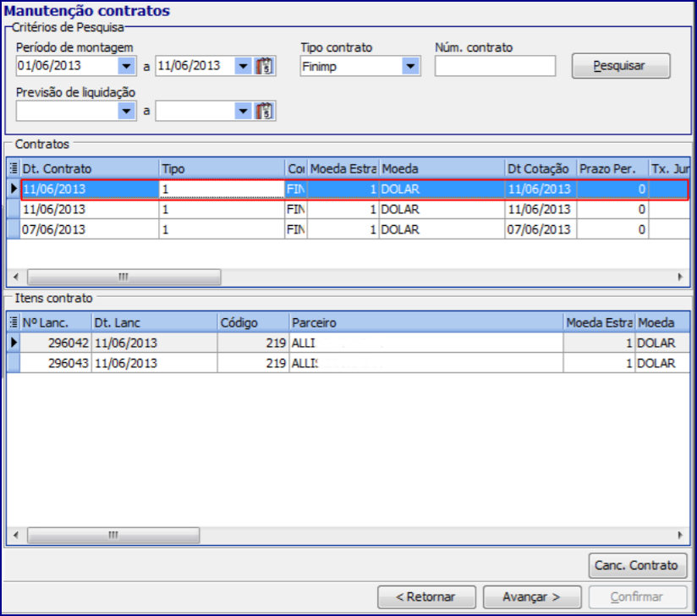Click the Moeda Estra column header in Contratos
This screenshot has width=697, height=616.
[x=343, y=168]
